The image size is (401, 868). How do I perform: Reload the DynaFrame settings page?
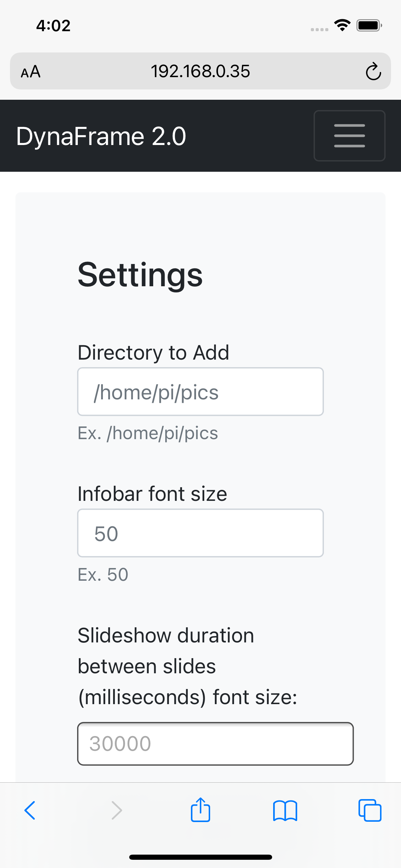373,71
